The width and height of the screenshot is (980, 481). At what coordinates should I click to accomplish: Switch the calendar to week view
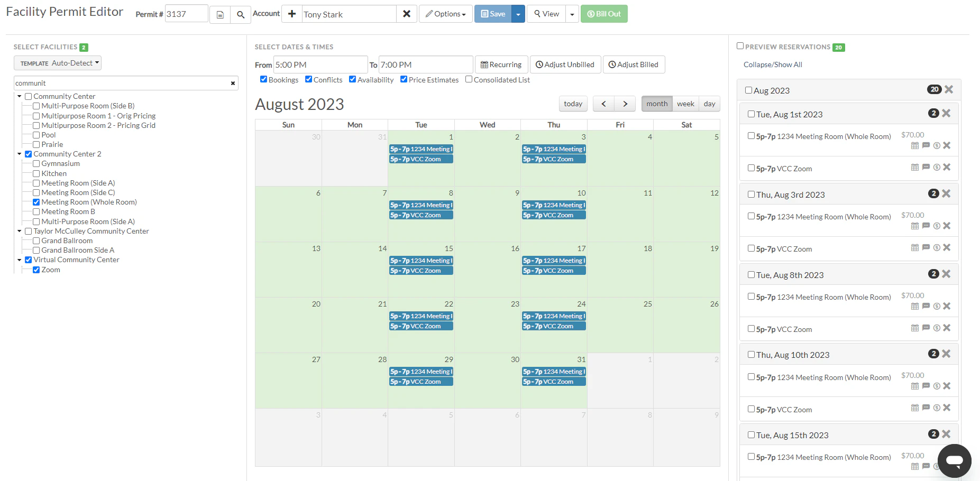click(685, 104)
